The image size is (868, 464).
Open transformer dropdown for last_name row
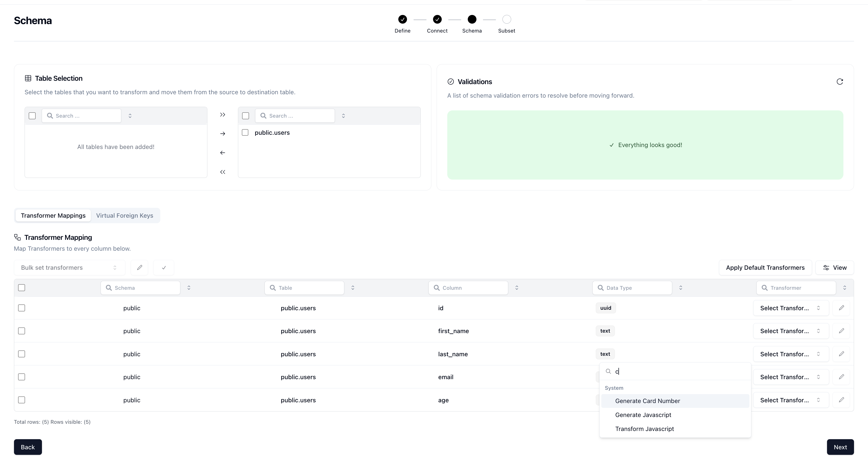[x=791, y=354]
